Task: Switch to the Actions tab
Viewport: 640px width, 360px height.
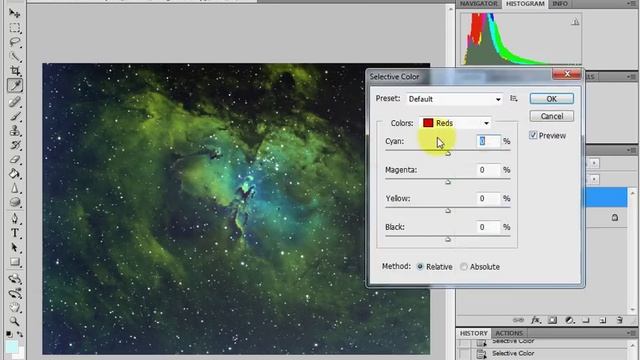Action: pyautogui.click(x=509, y=333)
